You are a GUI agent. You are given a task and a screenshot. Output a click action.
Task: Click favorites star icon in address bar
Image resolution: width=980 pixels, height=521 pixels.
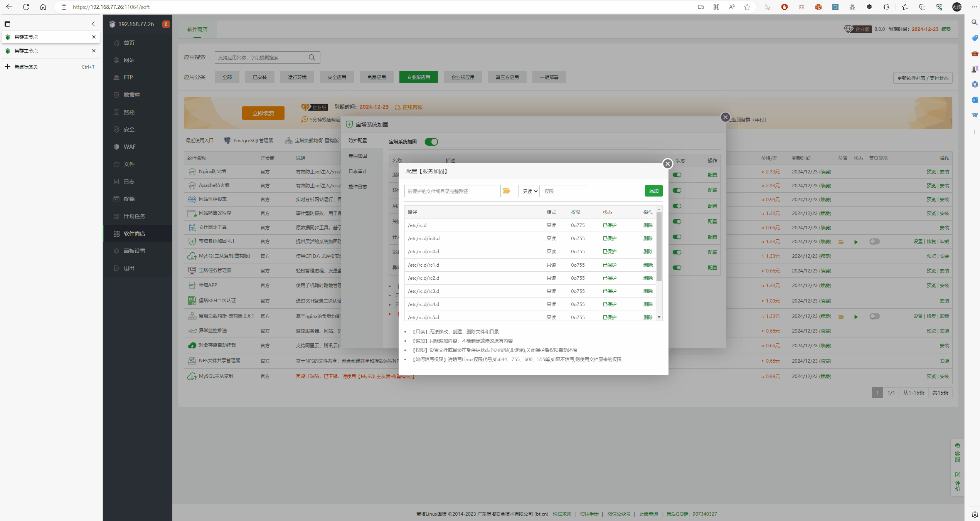pos(747,7)
